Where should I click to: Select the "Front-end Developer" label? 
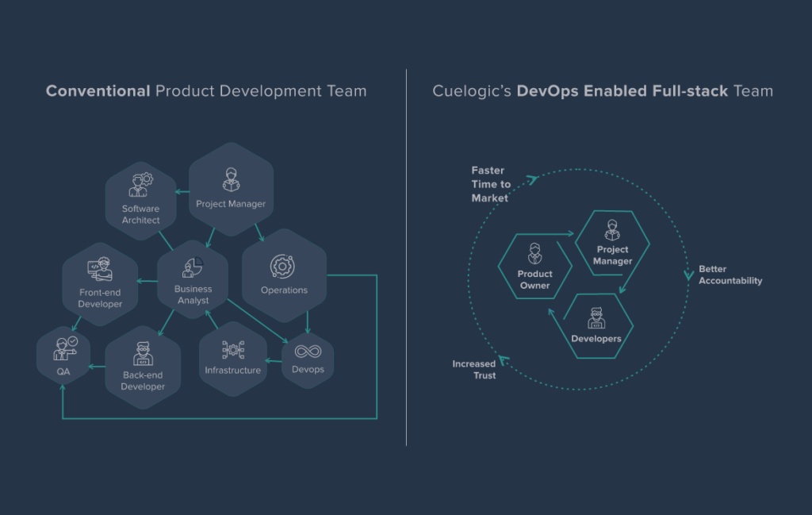point(100,298)
